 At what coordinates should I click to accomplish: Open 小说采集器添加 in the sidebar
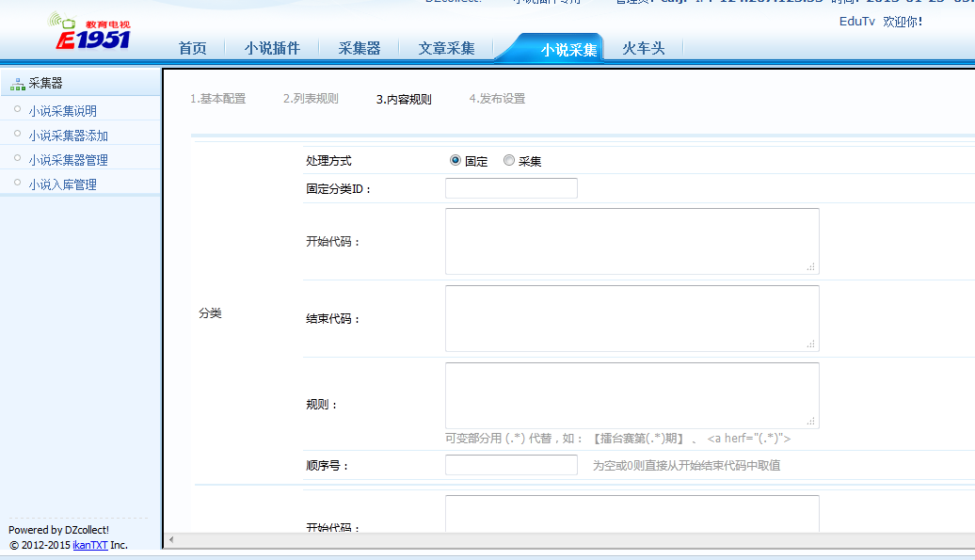(68, 136)
